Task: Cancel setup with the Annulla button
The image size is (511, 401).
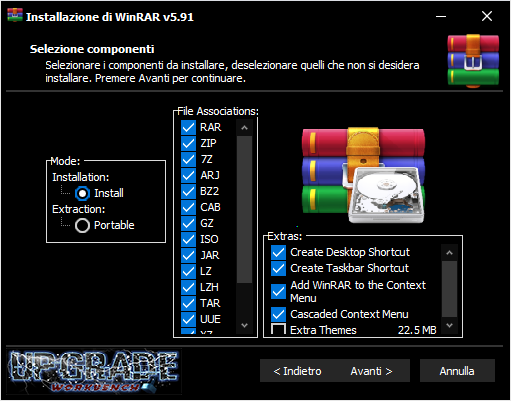Action: point(457,371)
